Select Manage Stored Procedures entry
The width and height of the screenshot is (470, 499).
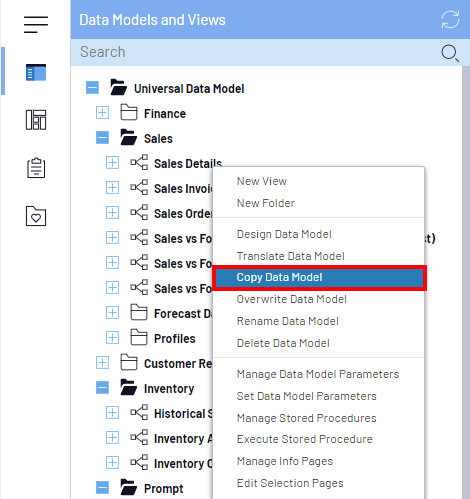306,418
